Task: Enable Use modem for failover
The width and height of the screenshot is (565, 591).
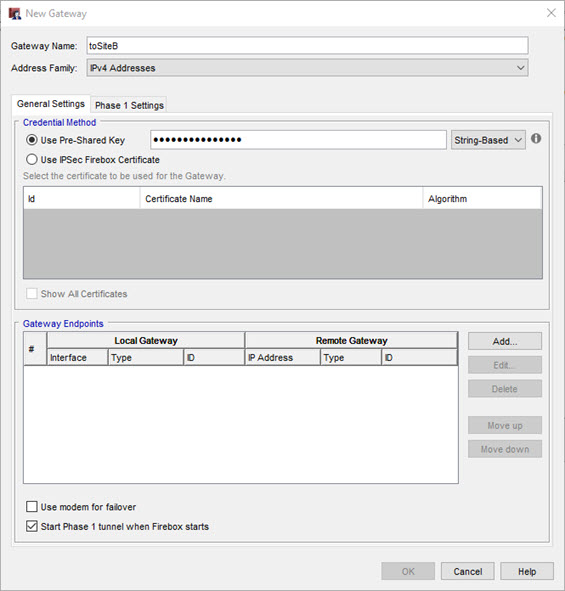Action: (32, 507)
